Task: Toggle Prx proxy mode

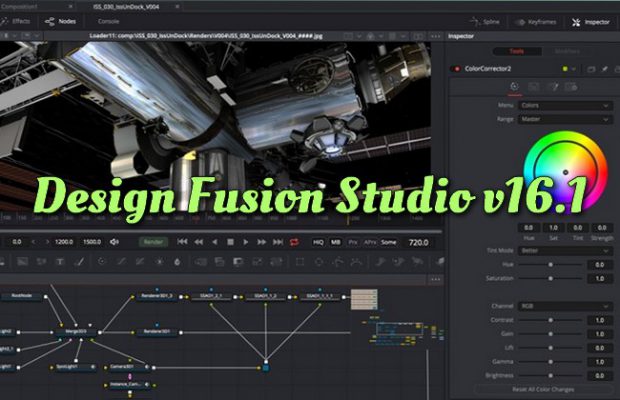Action: click(x=353, y=242)
